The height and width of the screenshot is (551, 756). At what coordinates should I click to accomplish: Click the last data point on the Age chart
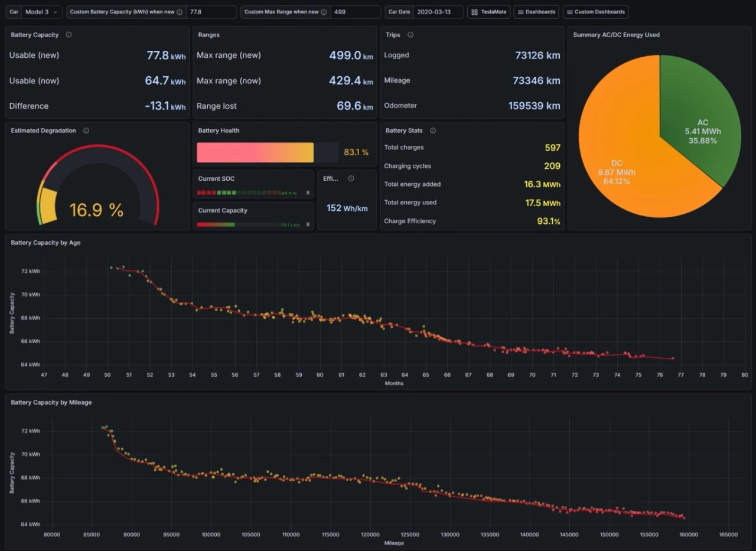[673, 358]
